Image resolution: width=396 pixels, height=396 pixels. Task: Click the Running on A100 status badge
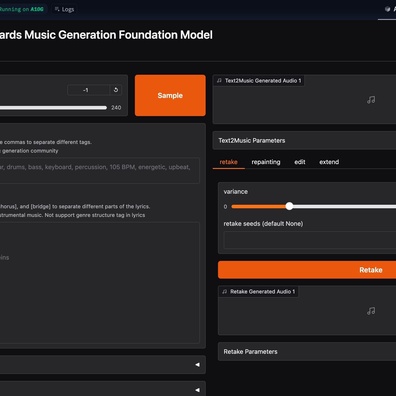point(22,9)
